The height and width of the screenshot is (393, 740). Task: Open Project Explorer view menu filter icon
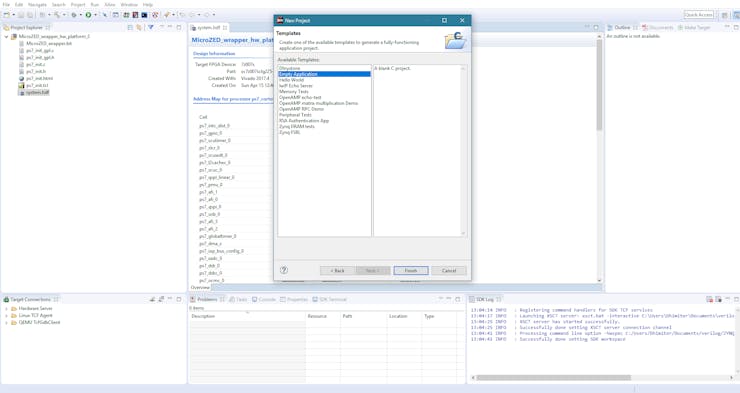point(151,27)
